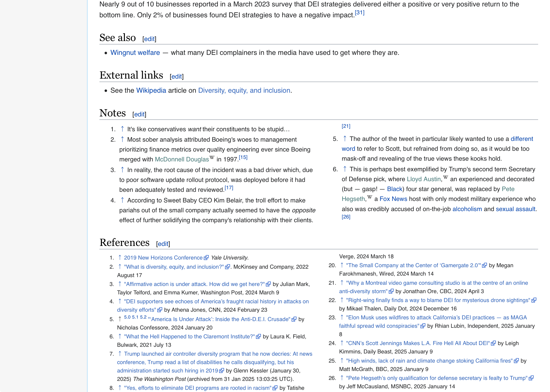The height and width of the screenshot is (392, 550).
Task: Click the up-arrow of reference 2 McKinsey
Action: coord(120,267)
